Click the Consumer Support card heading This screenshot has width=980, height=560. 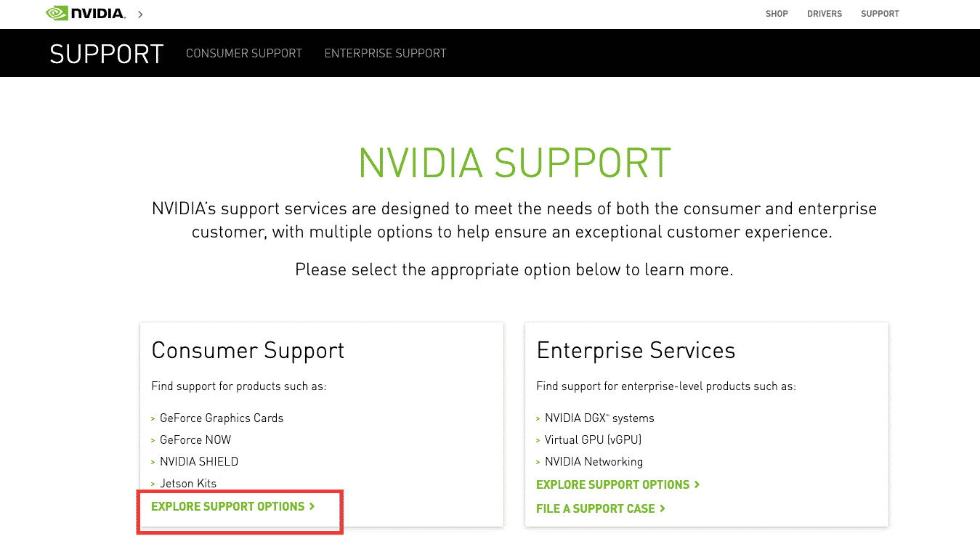click(248, 350)
